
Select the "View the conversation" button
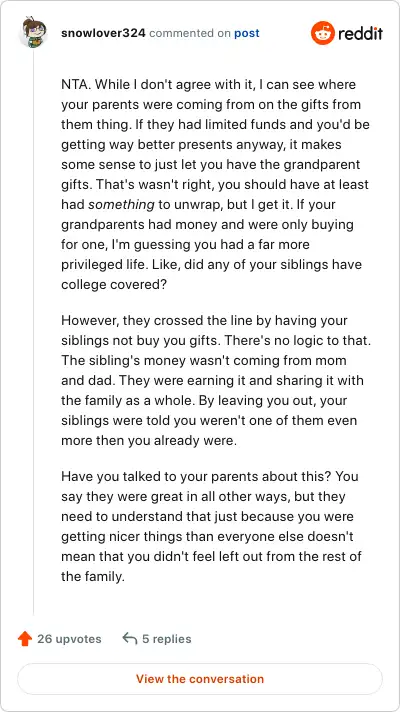(200, 679)
